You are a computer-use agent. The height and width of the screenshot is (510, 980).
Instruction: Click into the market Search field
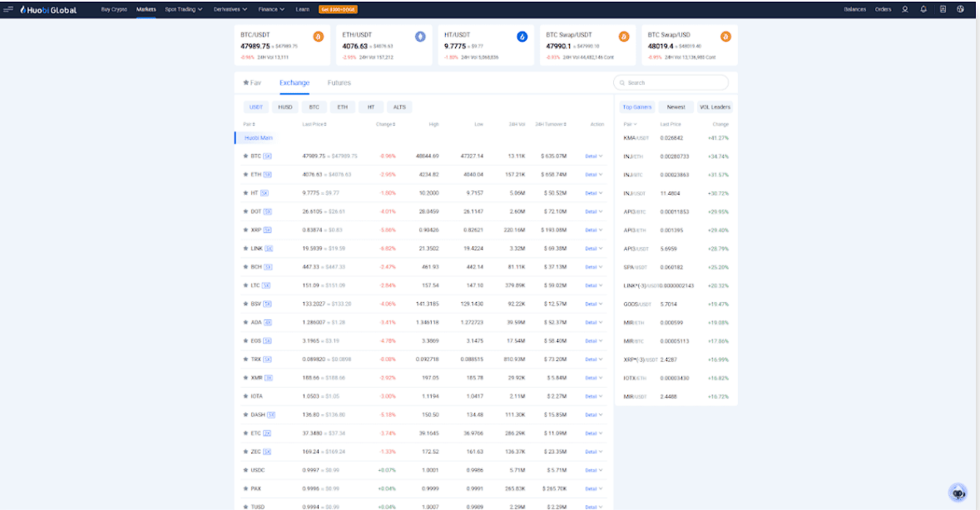tap(671, 82)
